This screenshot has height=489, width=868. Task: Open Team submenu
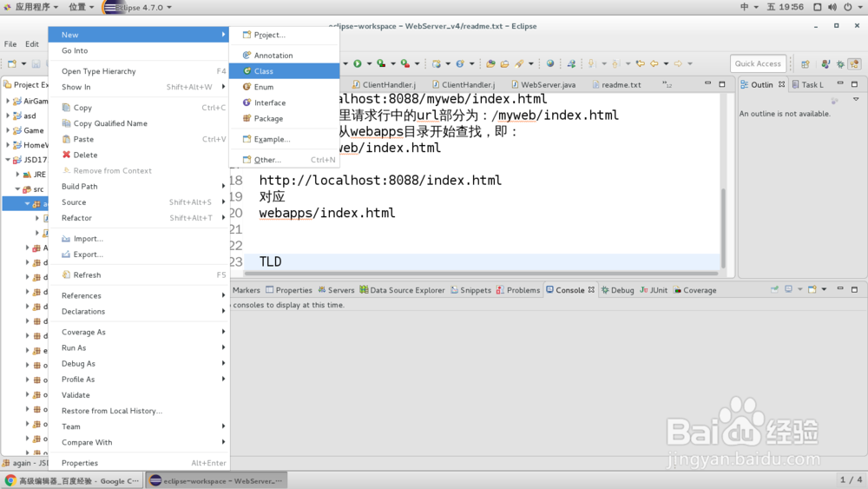[138, 426]
